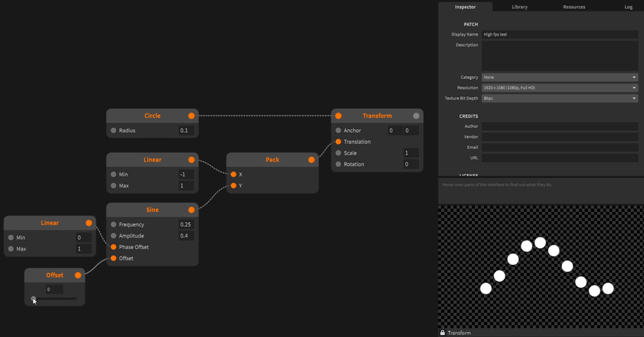Image resolution: width=644 pixels, height=337 pixels.
Task: Select the Sine node title
Action: pos(152,210)
